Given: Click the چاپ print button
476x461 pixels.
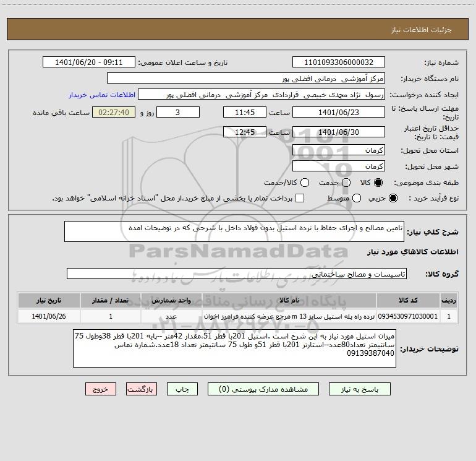Looking at the screenshot, I should tap(182, 389).
